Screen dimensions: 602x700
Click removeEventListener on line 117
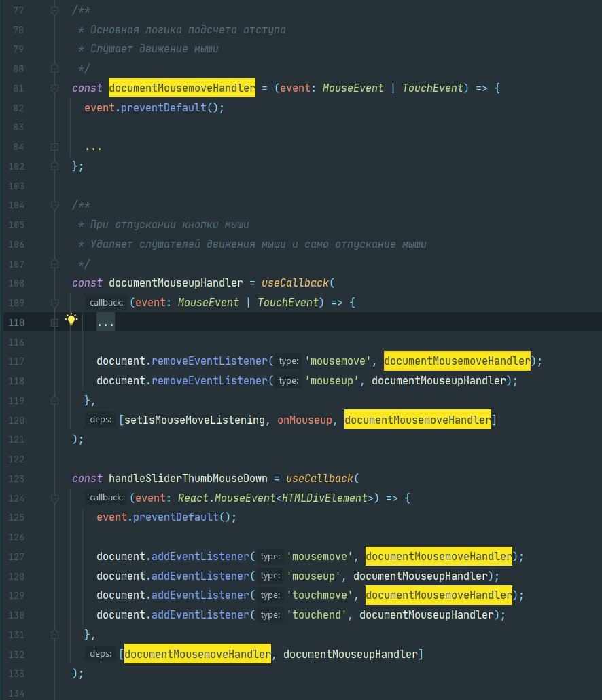209,361
